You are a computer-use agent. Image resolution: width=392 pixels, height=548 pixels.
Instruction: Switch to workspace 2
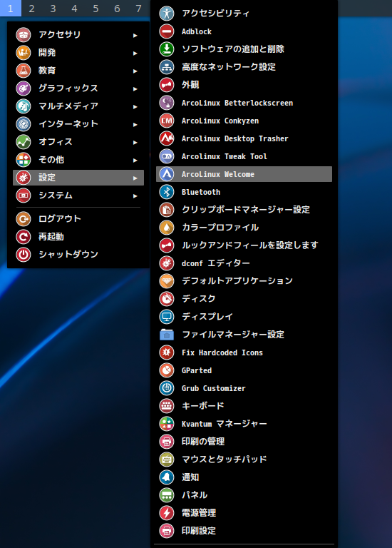click(32, 8)
